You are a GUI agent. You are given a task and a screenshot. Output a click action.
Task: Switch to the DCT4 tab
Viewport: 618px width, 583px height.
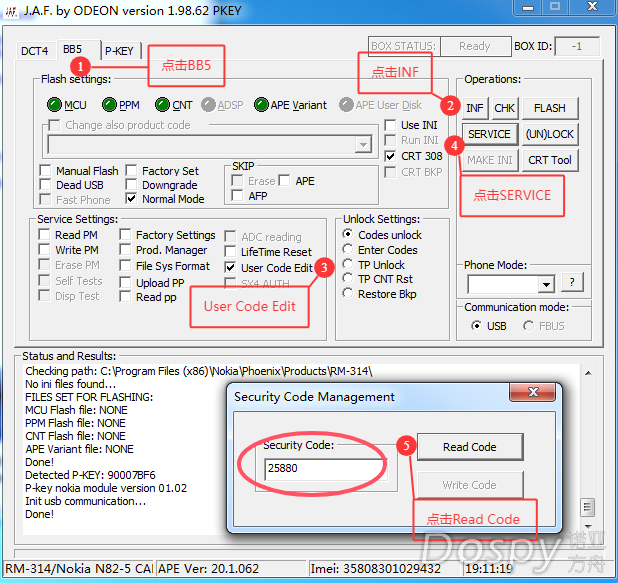[x=35, y=51]
